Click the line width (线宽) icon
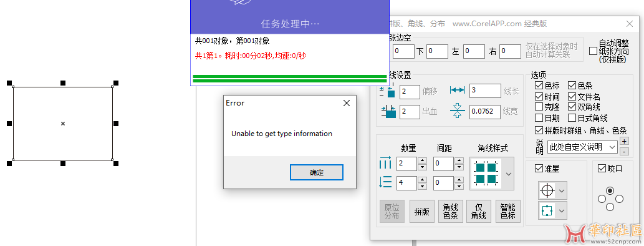Image resolution: width=644 pixels, height=246 pixels. point(457,111)
